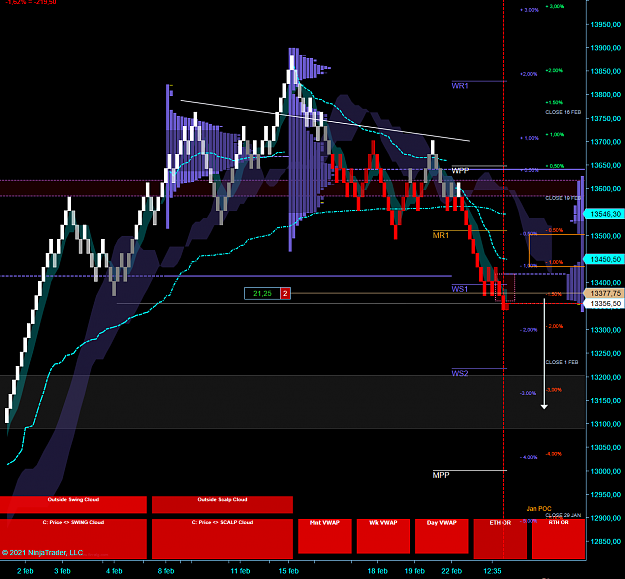Click the 12:35 time label on axis
The image size is (625, 579).
(493, 571)
